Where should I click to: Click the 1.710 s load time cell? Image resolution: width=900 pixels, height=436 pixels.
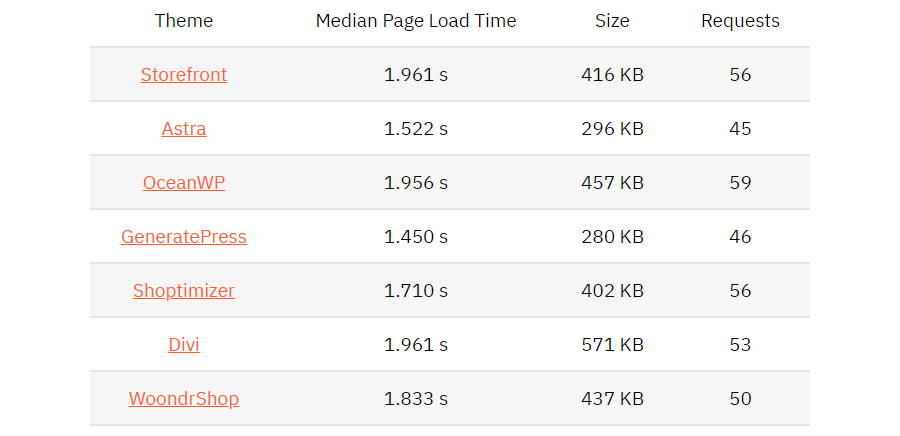(416, 291)
